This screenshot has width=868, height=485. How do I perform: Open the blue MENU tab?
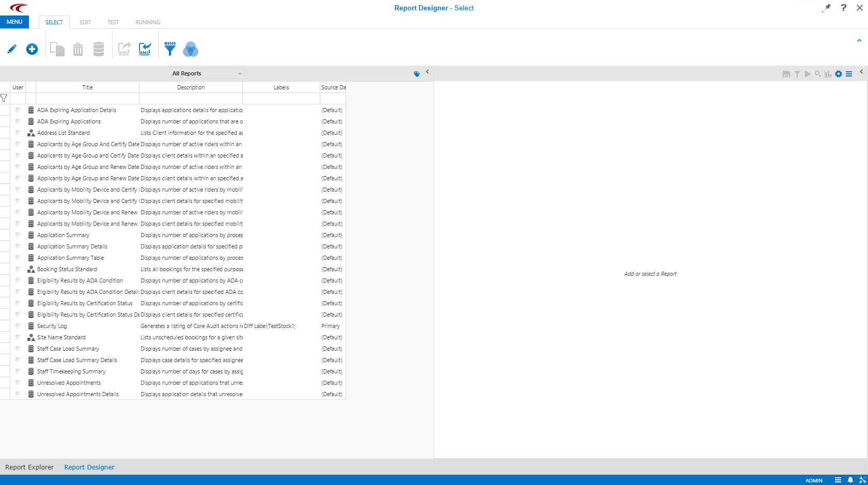tap(14, 22)
